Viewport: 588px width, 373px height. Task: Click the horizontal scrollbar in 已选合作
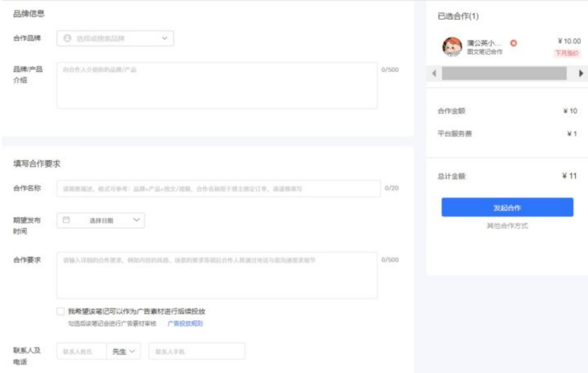pyautogui.click(x=504, y=73)
